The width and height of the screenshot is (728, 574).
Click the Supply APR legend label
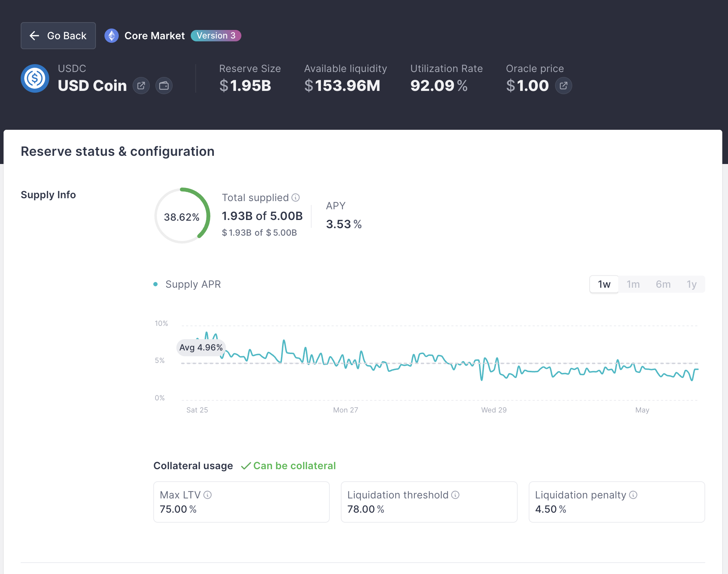click(193, 284)
